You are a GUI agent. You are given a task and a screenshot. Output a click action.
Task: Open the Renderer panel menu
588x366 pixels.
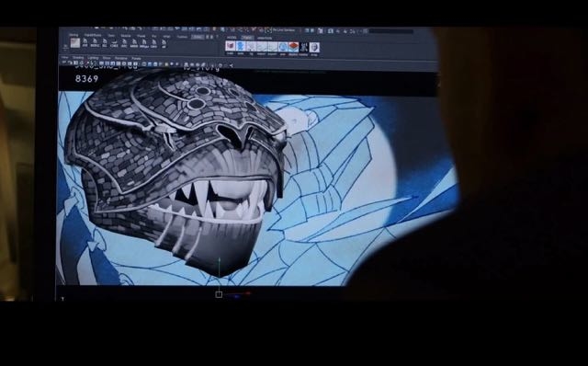click(x=121, y=58)
